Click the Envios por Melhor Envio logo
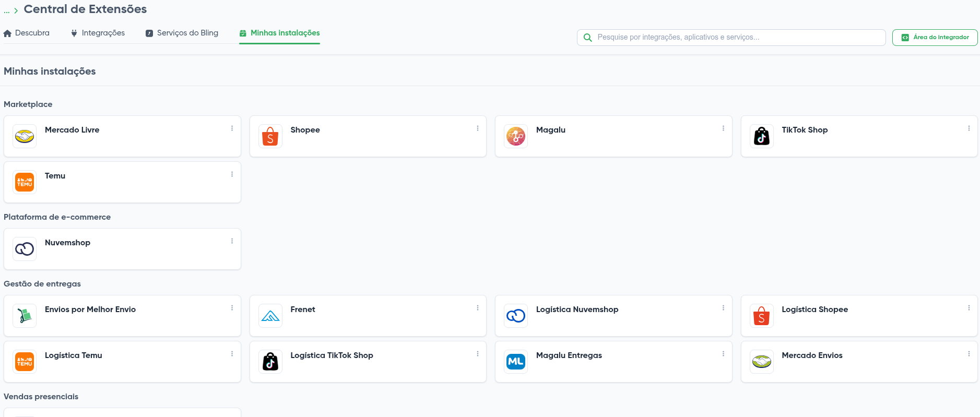 [x=25, y=316]
